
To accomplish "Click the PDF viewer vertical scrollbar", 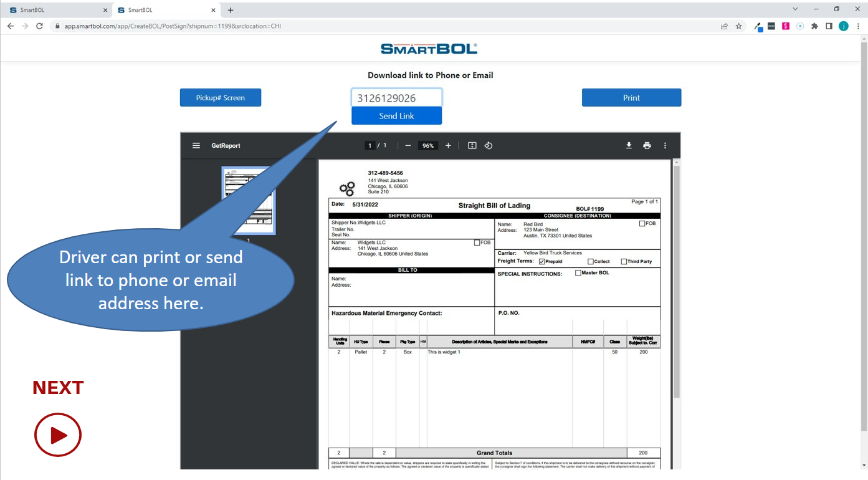I will [x=676, y=282].
